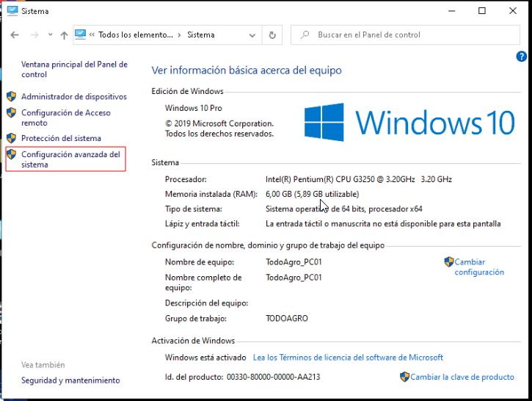
Task: Click heading 'Ver información básica acerca del equipo'
Action: coord(247,71)
